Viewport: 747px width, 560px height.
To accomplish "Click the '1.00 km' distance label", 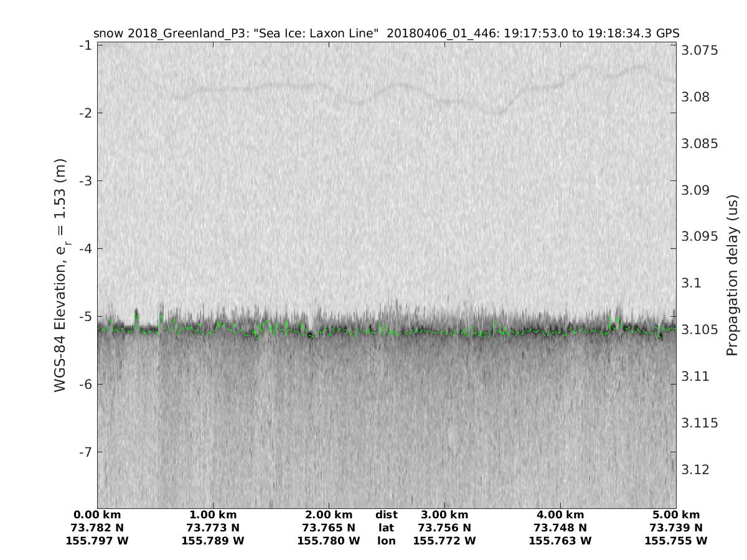I will point(213,515).
